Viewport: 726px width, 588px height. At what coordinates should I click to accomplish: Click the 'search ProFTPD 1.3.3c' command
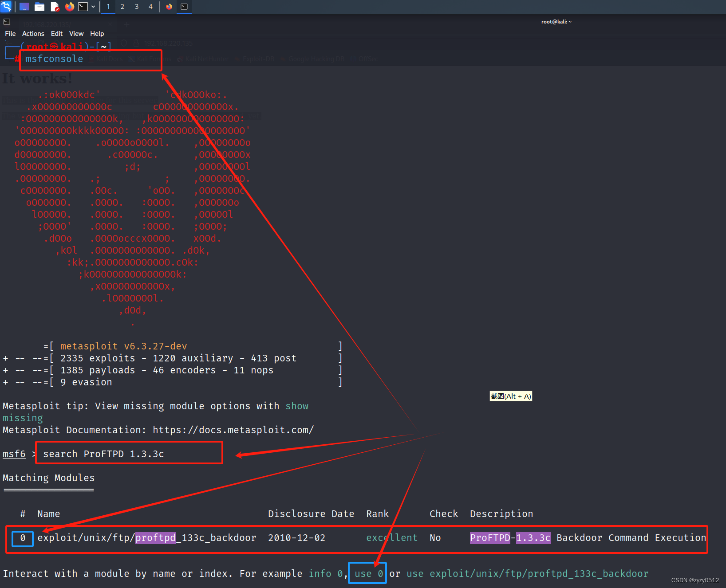(x=103, y=454)
